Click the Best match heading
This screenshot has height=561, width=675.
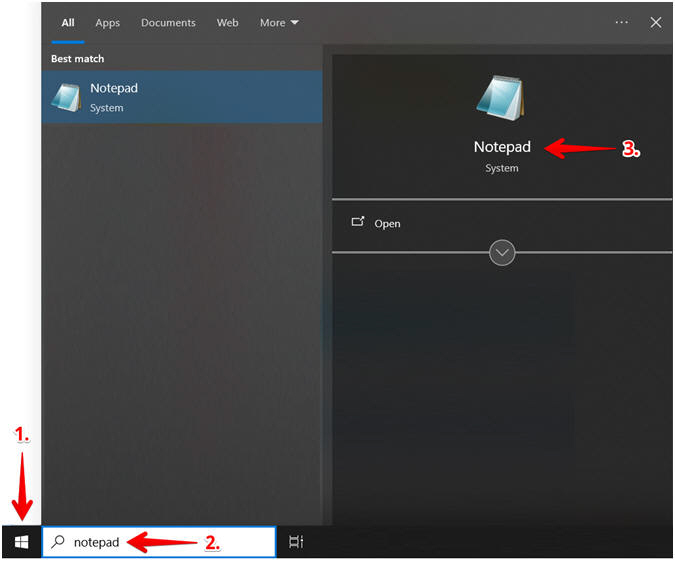(x=77, y=59)
